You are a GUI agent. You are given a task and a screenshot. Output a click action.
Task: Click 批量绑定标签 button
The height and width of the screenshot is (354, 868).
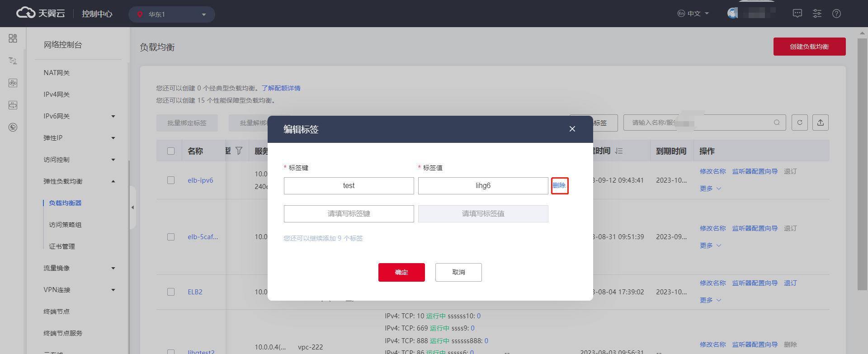(187, 123)
